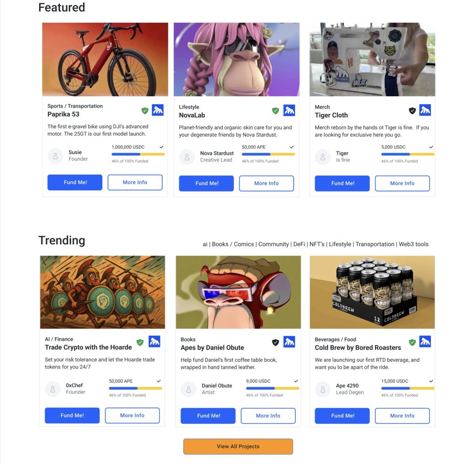Viewport: 476px width, 464px height.
Task: Click the ape logo on Trade Crypto card
Action: [154, 342]
